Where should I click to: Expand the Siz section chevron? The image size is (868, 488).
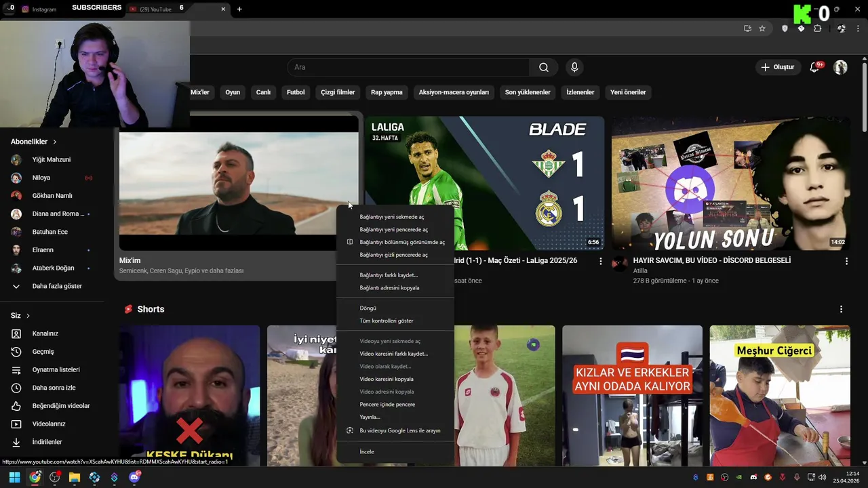(x=28, y=316)
